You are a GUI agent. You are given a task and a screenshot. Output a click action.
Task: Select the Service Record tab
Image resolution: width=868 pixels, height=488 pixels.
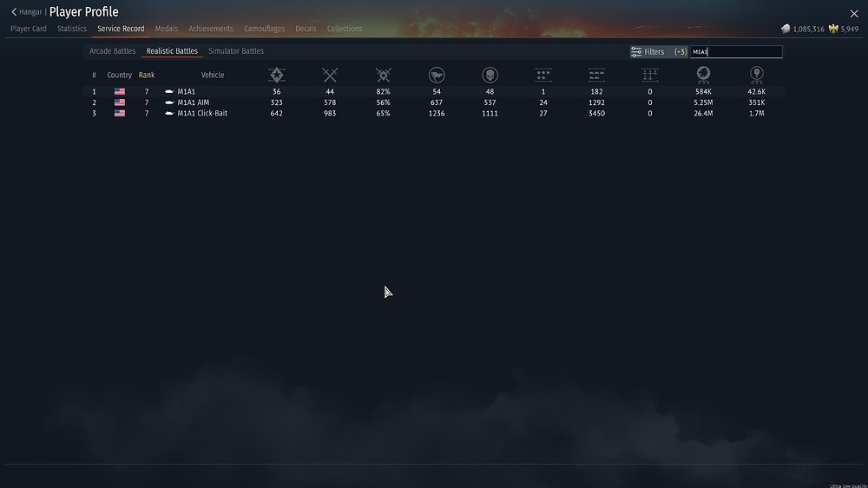pyautogui.click(x=121, y=29)
